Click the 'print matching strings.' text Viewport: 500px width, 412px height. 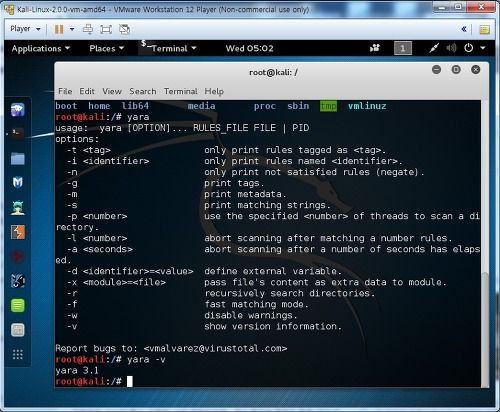pyautogui.click(x=267, y=205)
